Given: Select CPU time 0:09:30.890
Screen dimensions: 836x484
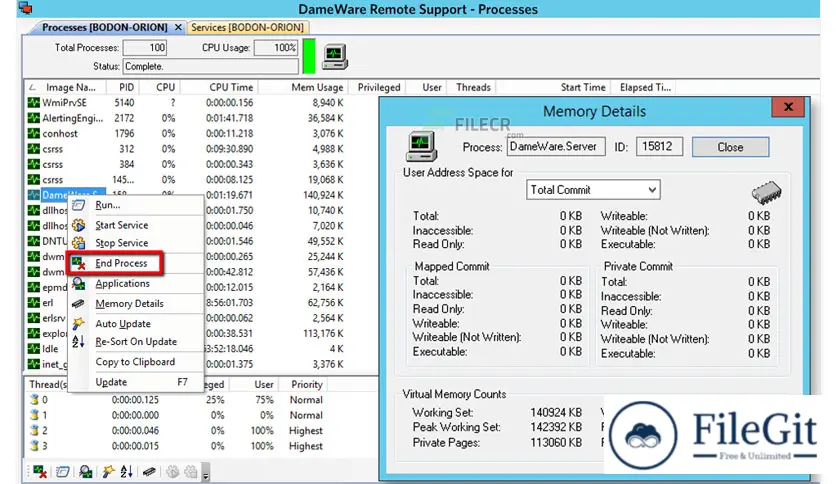Looking at the screenshot, I should pyautogui.click(x=229, y=149).
